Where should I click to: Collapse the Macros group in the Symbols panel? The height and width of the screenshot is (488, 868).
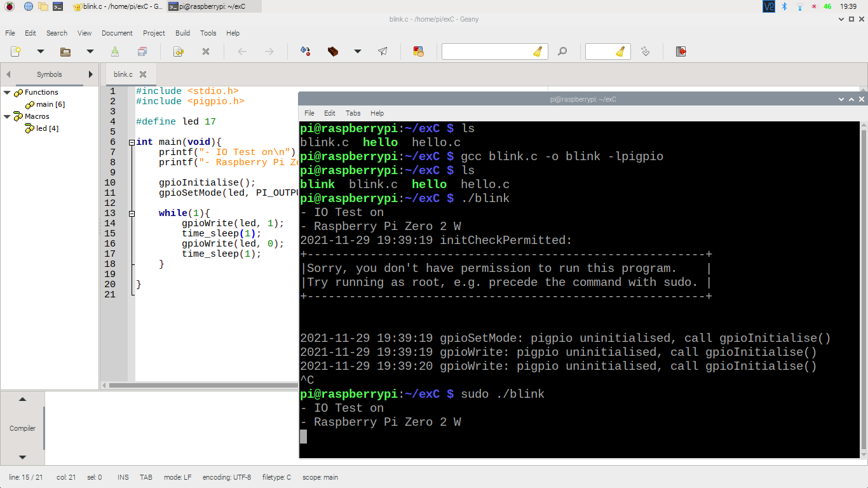tap(6, 116)
